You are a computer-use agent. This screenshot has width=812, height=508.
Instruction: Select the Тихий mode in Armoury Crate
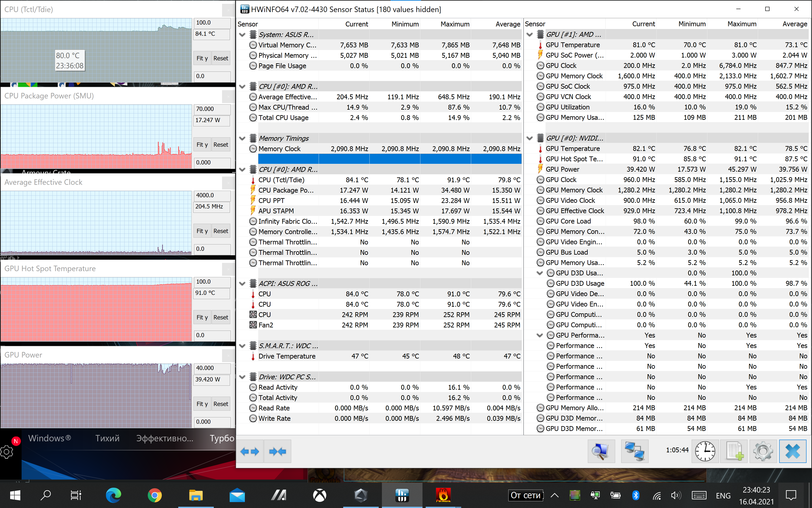tap(107, 438)
